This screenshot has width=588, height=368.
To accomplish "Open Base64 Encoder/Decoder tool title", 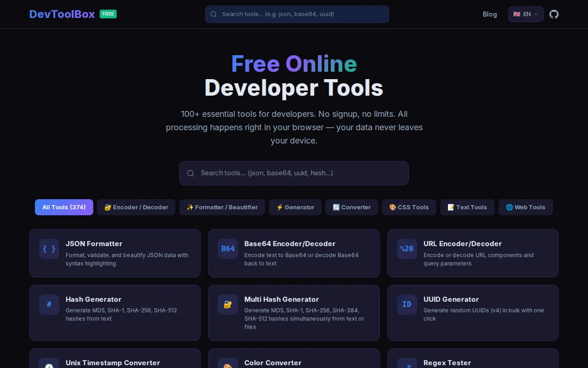I will (290, 244).
